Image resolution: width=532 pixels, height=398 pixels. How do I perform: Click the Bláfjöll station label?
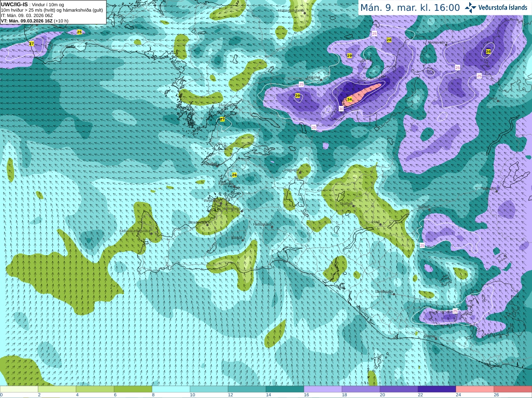point(236,238)
